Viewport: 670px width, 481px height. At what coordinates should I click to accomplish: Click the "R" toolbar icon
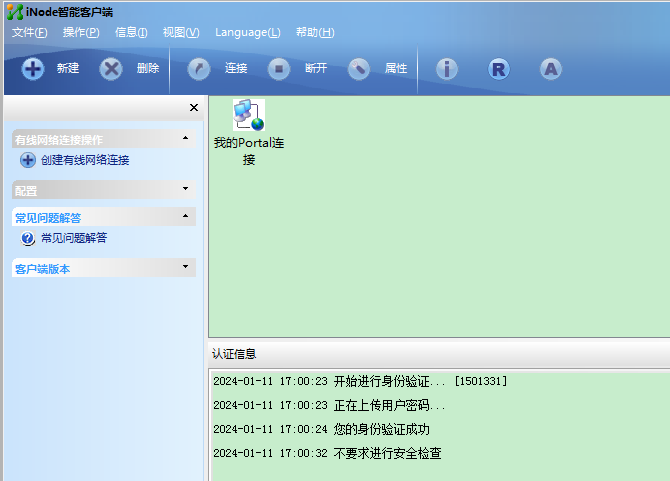[499, 69]
